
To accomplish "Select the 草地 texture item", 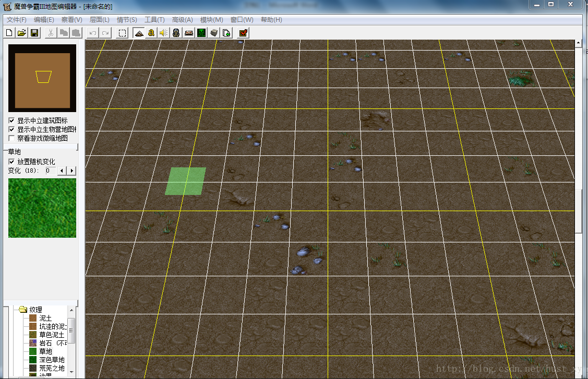I will (45, 351).
